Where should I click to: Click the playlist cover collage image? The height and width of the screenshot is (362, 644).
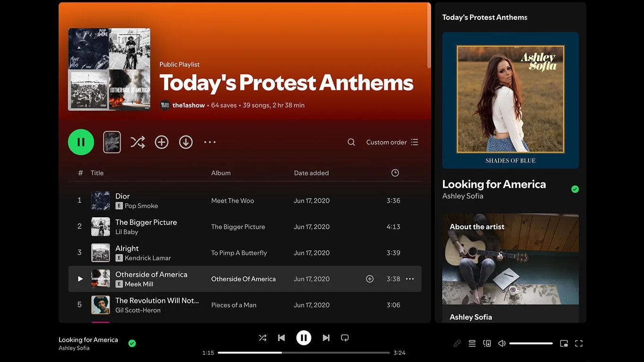point(109,69)
